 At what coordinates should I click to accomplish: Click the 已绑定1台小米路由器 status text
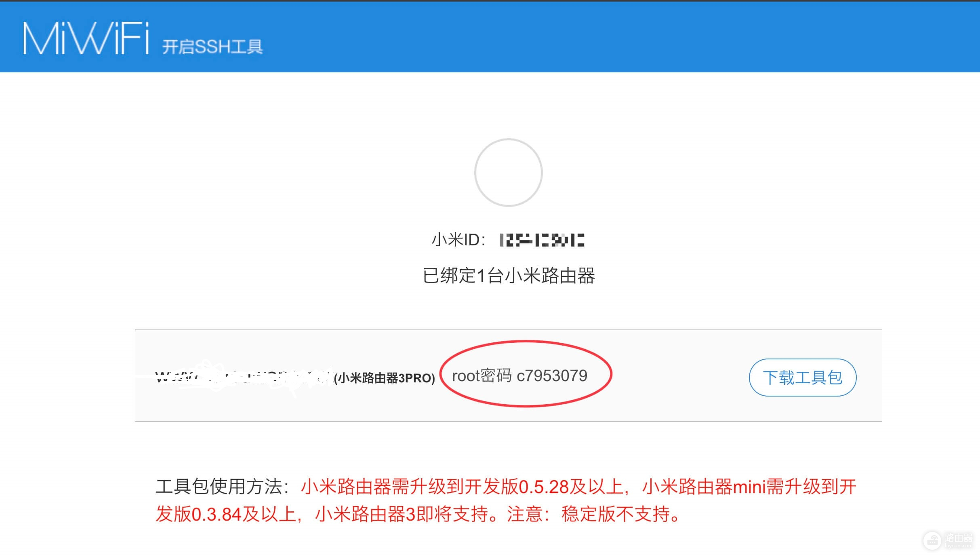[x=509, y=276]
